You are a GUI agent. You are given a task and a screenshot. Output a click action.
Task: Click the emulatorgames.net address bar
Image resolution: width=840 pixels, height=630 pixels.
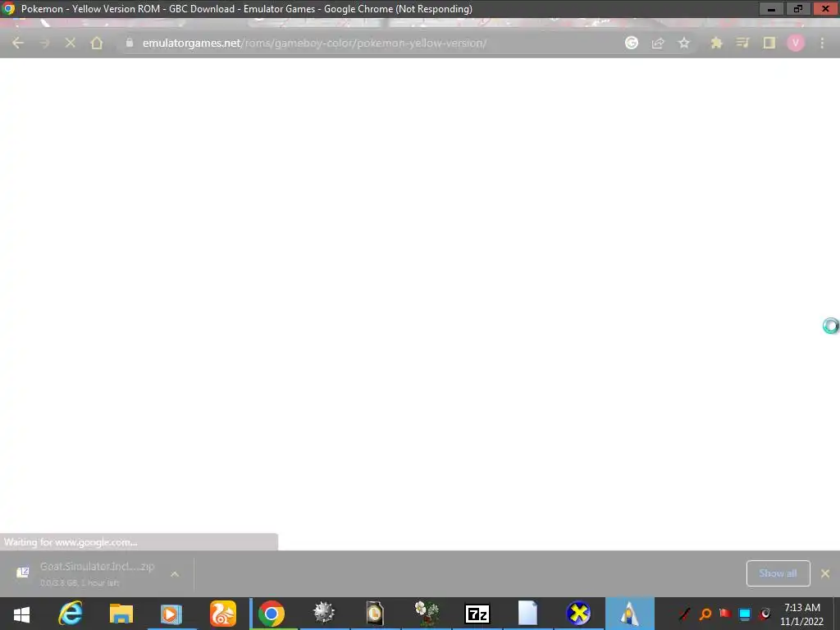coord(314,43)
